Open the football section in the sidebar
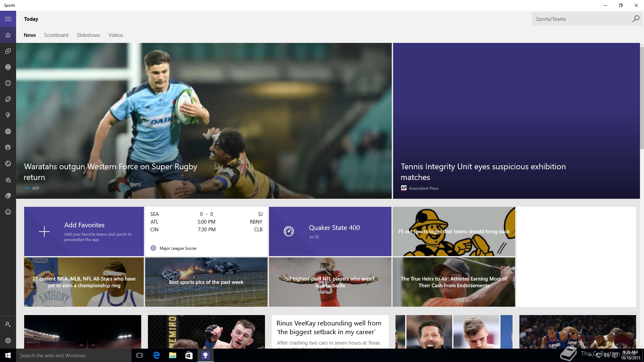The image size is (644, 362). 8,51
